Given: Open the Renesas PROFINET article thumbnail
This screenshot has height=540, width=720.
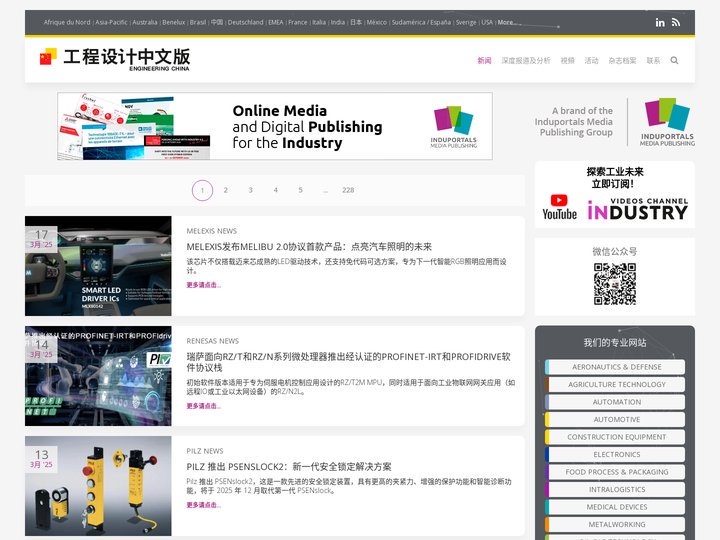Looking at the screenshot, I should tap(98, 376).
